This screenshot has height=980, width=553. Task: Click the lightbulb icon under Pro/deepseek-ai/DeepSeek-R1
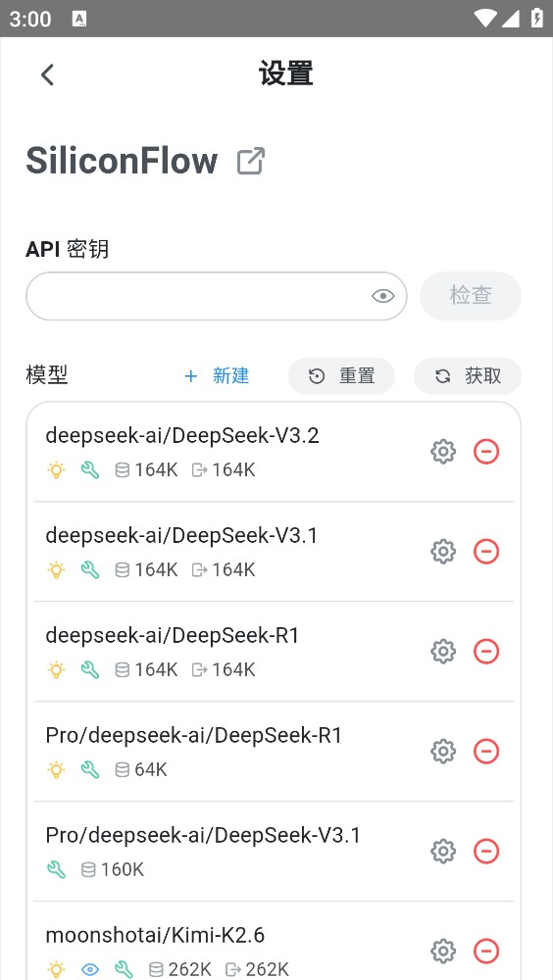click(x=56, y=769)
